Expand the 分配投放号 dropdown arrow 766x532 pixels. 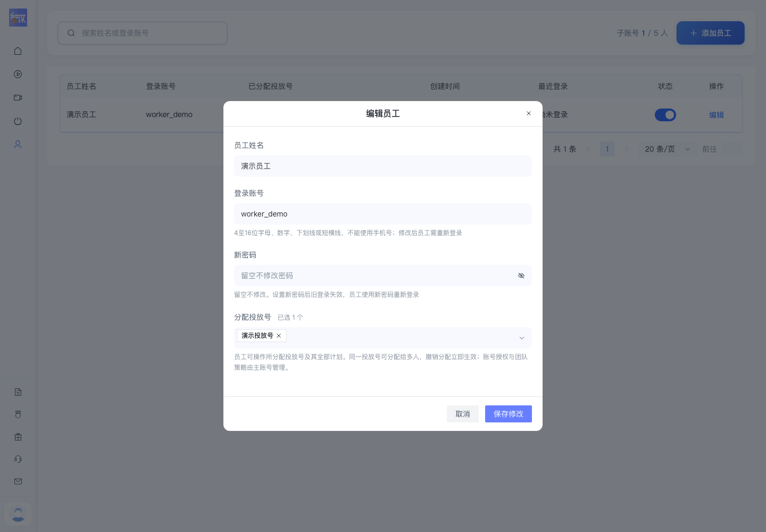click(522, 338)
